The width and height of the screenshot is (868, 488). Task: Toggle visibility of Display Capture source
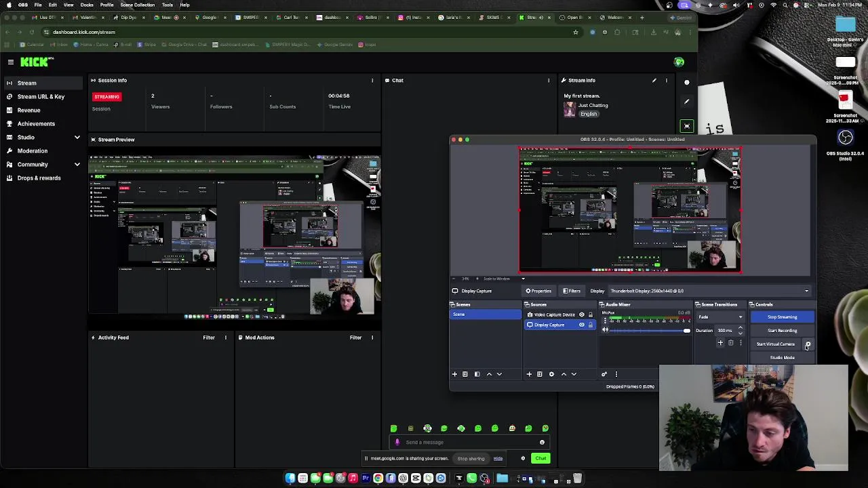(x=581, y=325)
